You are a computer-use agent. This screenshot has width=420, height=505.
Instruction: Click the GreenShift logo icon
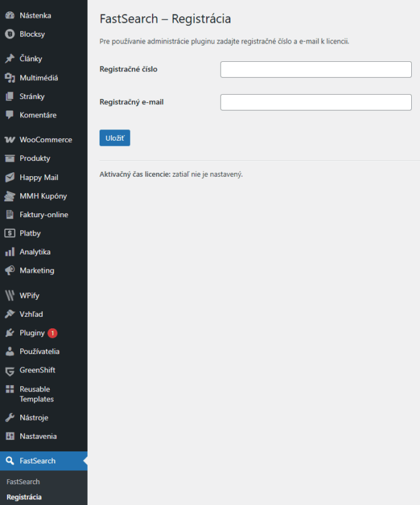point(10,371)
